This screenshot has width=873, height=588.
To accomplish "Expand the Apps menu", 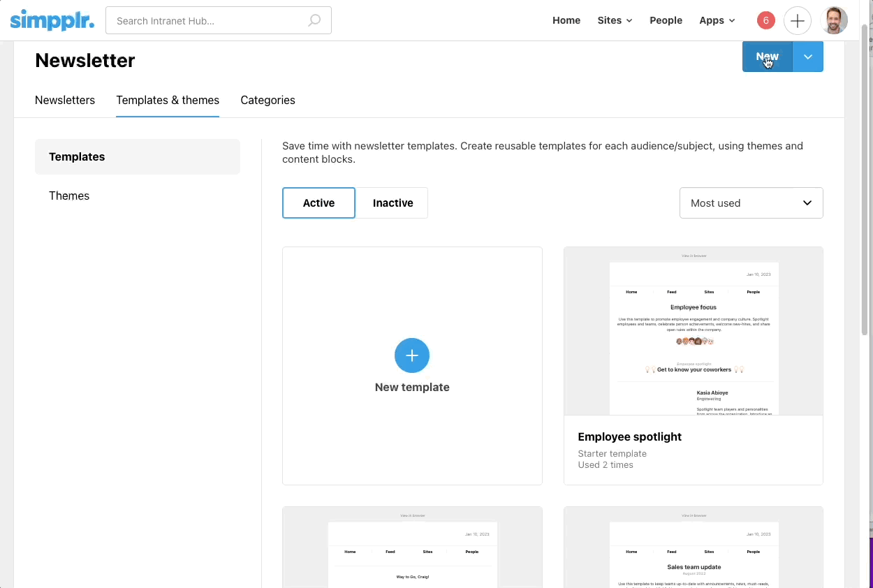I will [x=717, y=21].
